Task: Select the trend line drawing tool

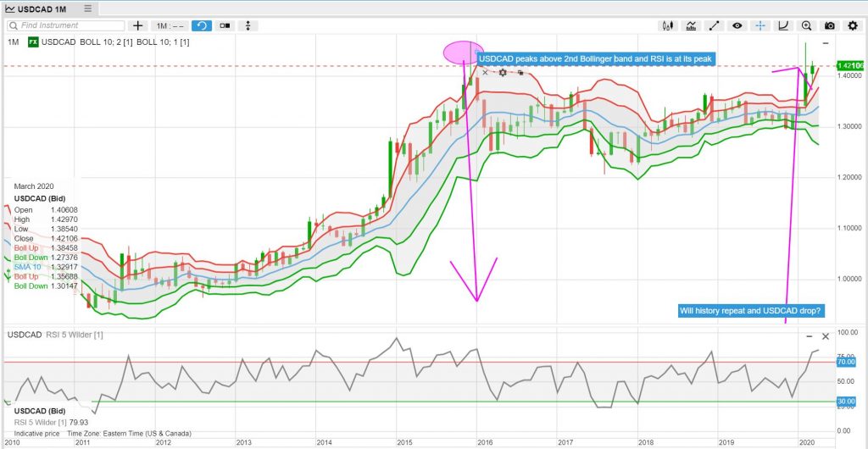Action: [x=715, y=26]
